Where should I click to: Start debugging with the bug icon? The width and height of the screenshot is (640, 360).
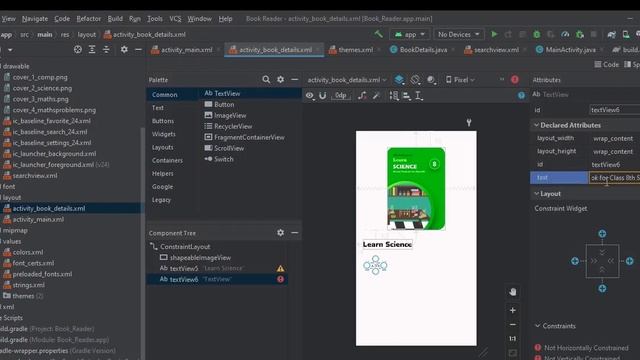[537, 34]
